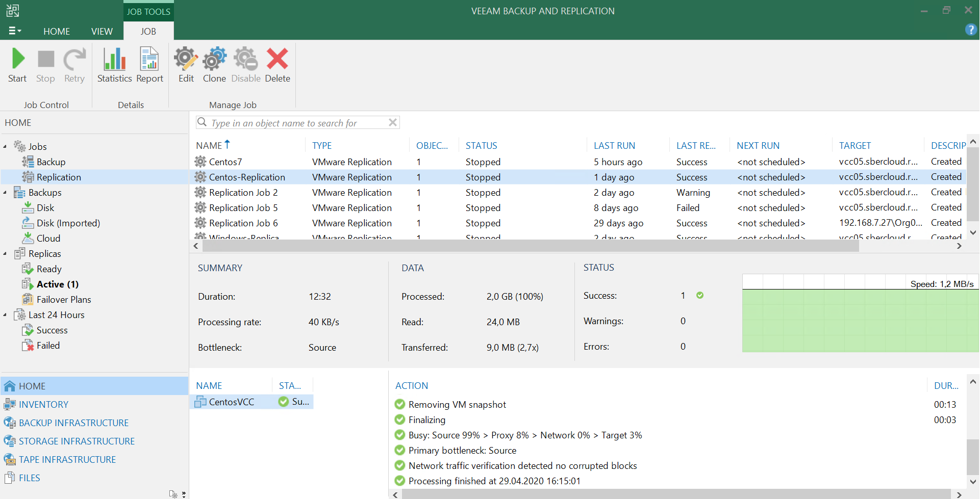Sort jobs by NEXT RUN column
980x499 pixels.
click(x=758, y=146)
